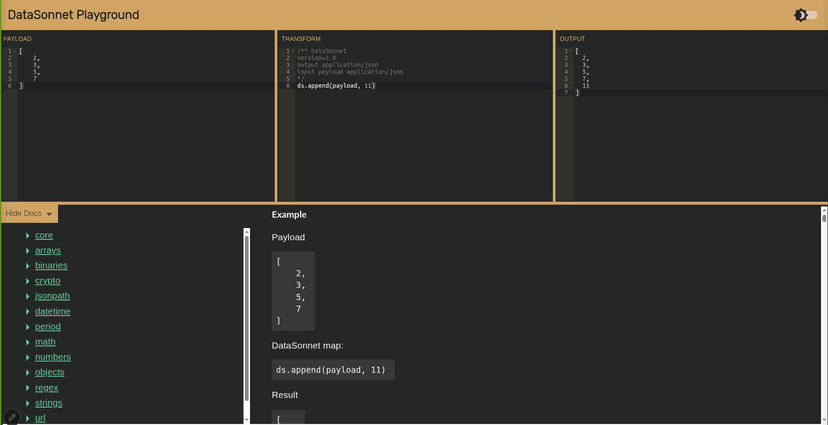
Task: Fold the array in Payload editor
Action: click(x=14, y=51)
